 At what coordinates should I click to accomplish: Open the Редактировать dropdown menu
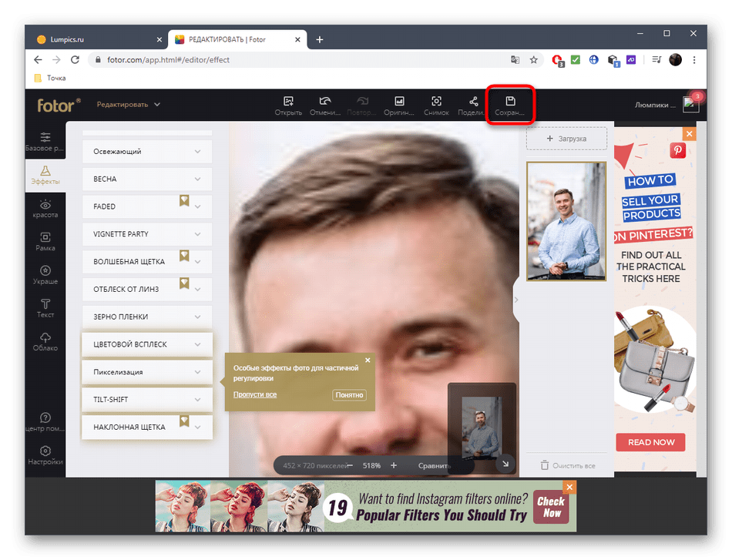(129, 105)
